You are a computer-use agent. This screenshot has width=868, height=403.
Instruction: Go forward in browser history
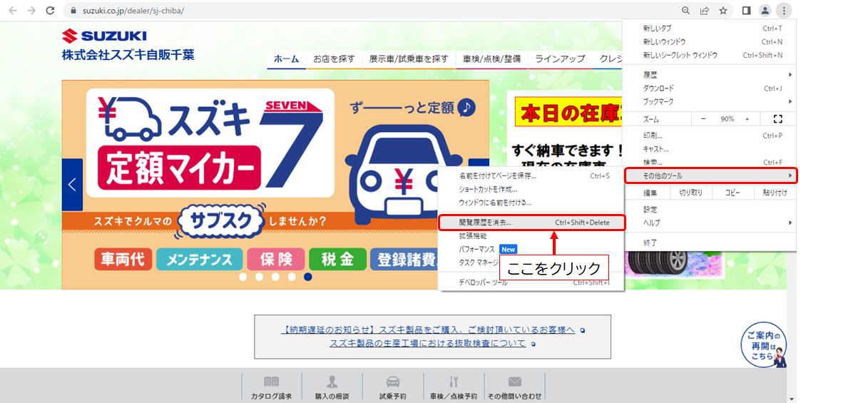click(31, 11)
